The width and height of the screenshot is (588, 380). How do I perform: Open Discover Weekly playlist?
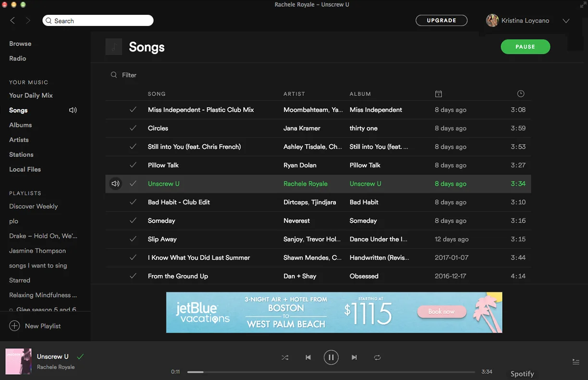[34, 207]
